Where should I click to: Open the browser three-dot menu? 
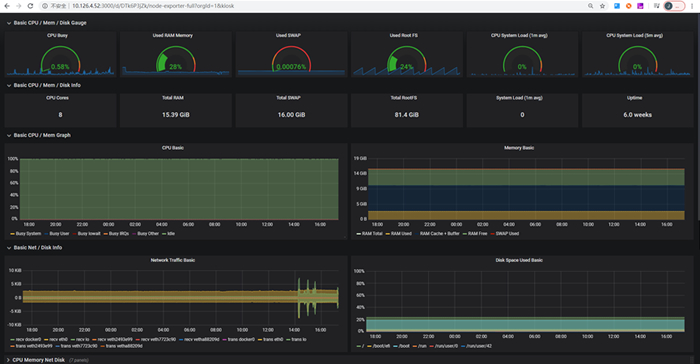(x=692, y=6)
